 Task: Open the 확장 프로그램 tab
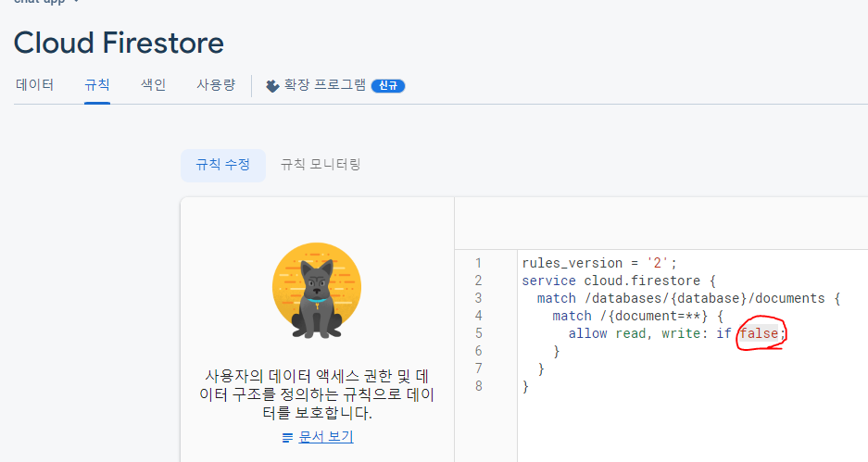[325, 84]
